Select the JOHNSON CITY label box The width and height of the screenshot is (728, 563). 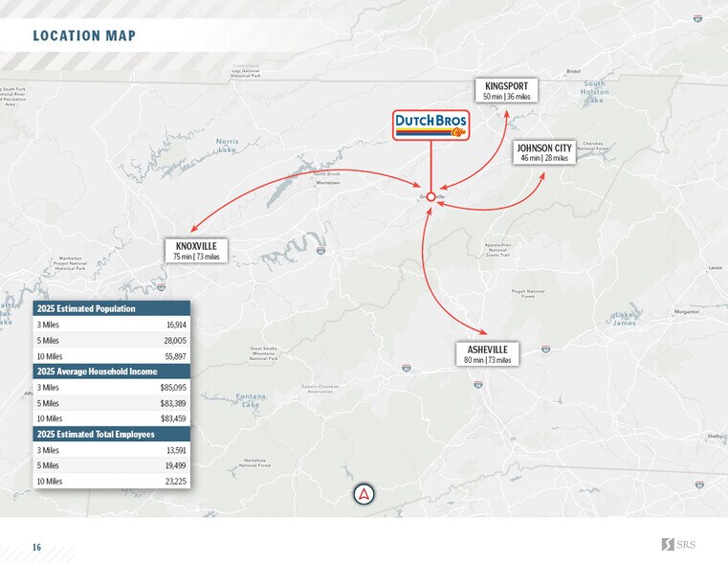pos(544,152)
